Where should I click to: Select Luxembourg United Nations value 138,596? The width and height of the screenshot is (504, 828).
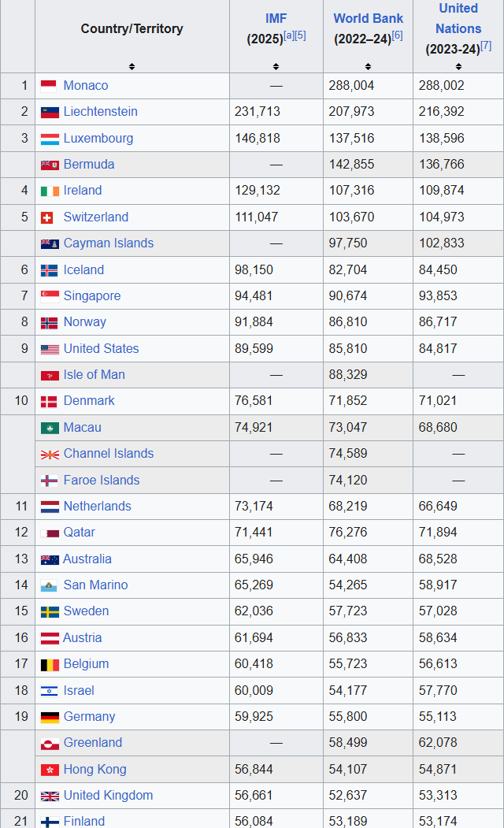pyautogui.click(x=442, y=139)
